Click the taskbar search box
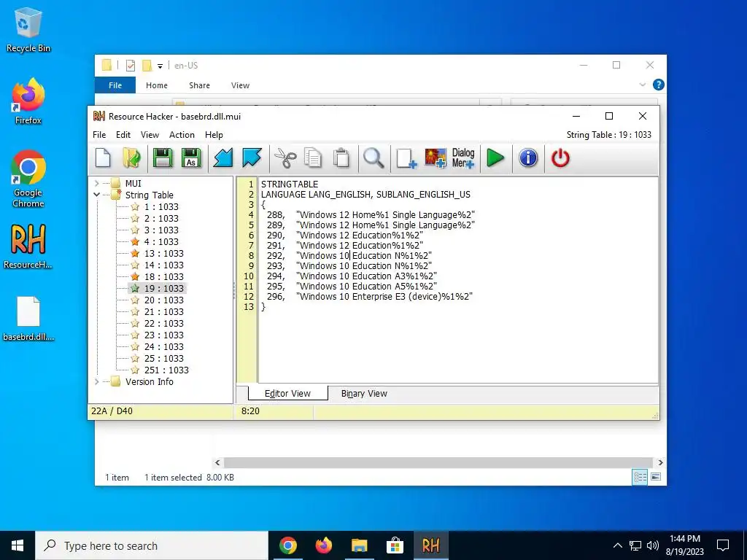 pos(152,545)
